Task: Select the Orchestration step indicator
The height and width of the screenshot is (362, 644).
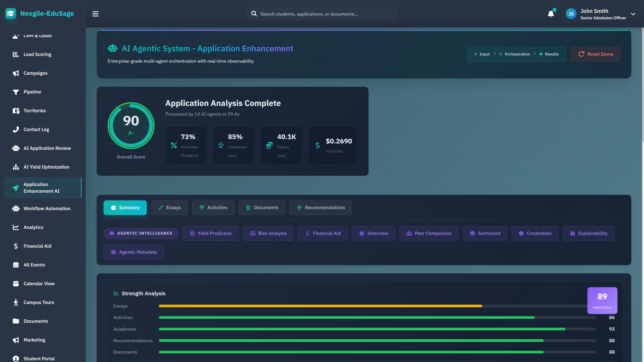Action: coord(517,54)
